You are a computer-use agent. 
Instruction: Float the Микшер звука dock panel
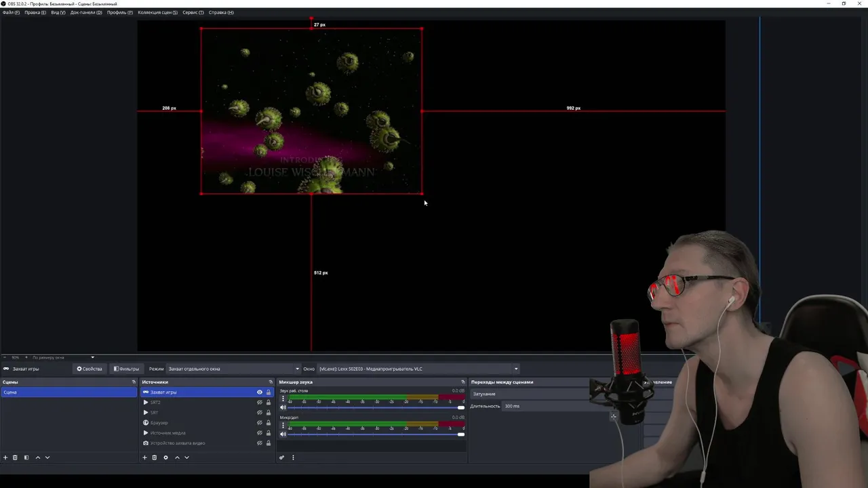click(x=463, y=382)
